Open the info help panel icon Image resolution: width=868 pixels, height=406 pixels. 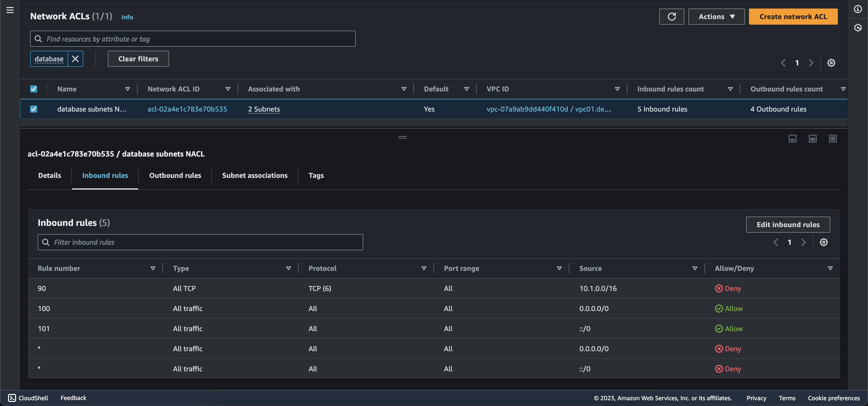point(857,10)
